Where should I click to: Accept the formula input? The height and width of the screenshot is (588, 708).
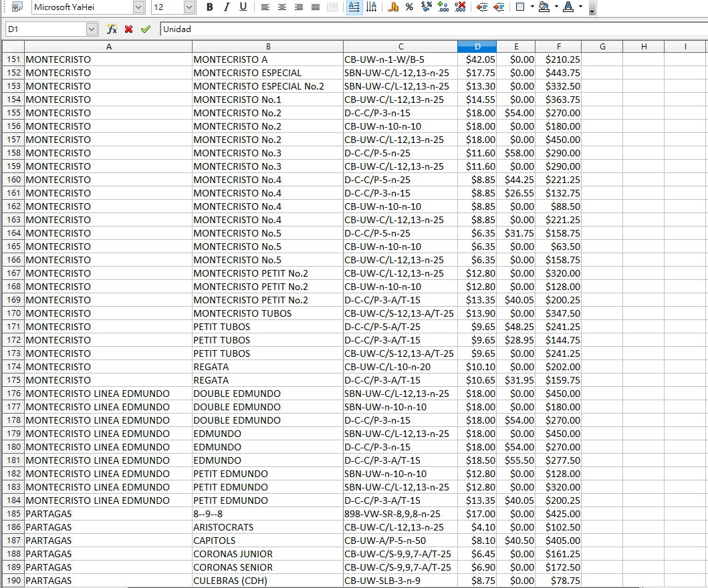coord(145,29)
